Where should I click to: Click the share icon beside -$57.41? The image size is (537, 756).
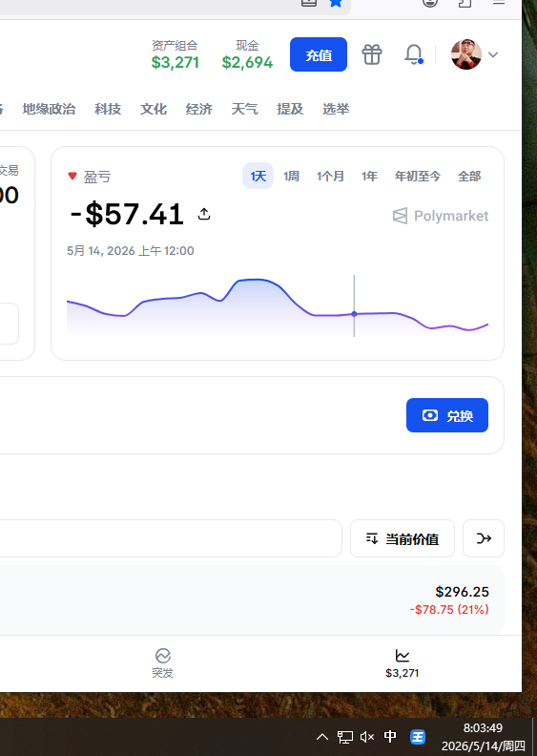pos(204,214)
